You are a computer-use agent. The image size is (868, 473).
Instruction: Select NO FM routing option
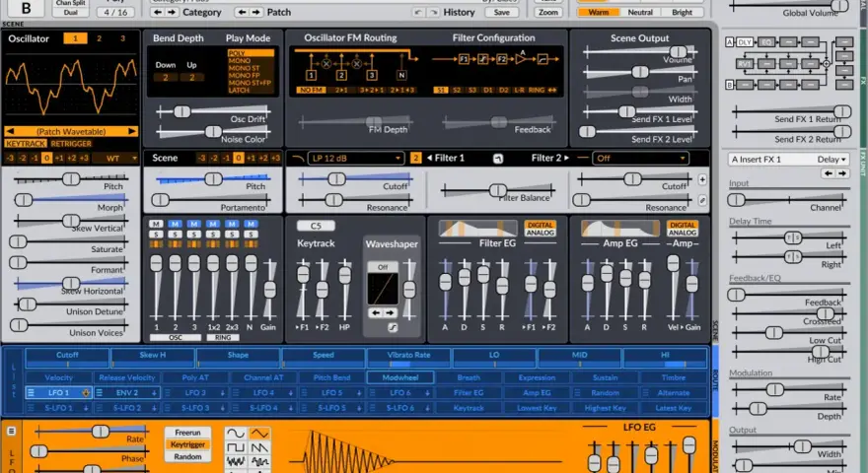point(311,91)
